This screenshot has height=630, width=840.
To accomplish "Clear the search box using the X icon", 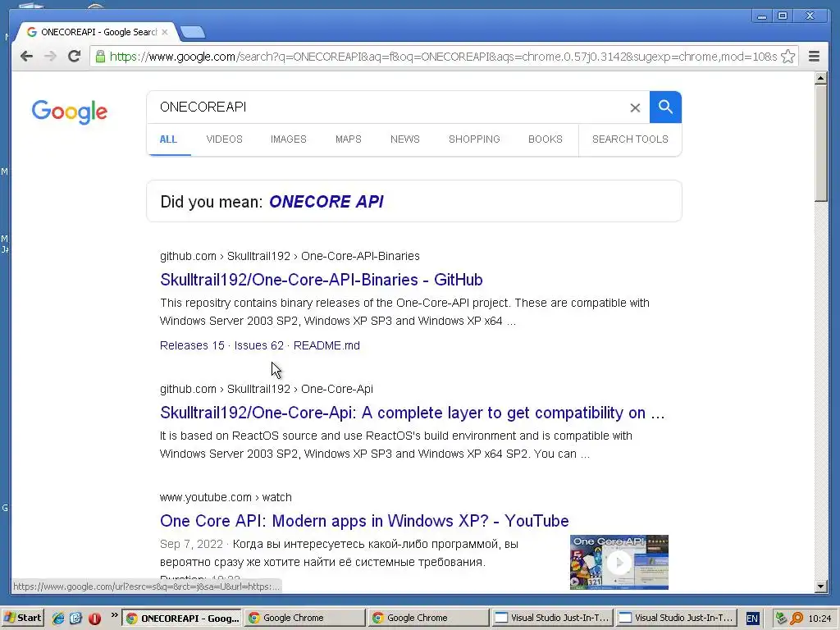I will click(635, 107).
